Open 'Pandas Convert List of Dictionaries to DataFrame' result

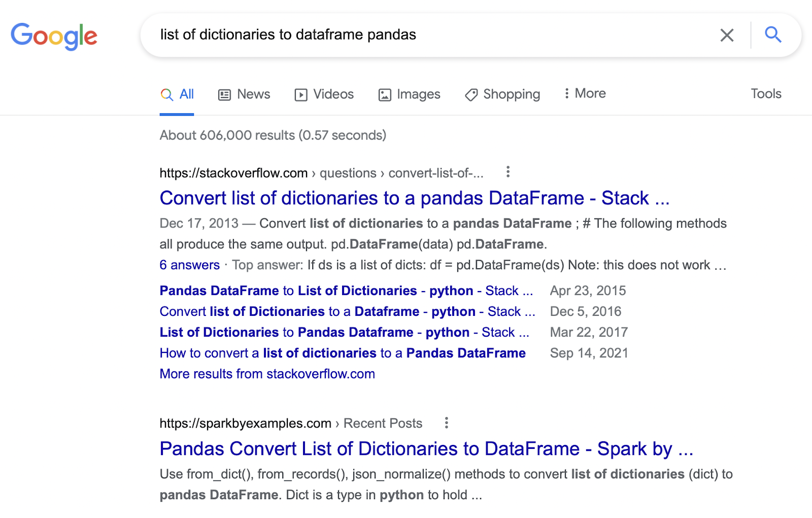(x=426, y=449)
